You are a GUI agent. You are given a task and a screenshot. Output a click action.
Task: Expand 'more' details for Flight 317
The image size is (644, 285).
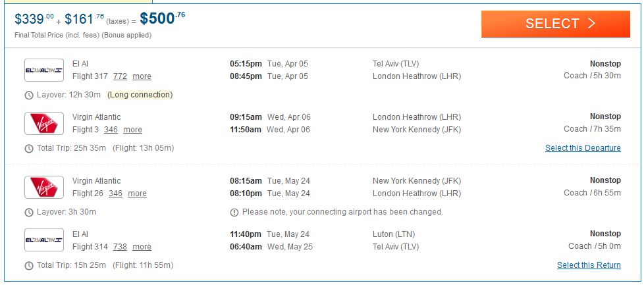pos(142,76)
